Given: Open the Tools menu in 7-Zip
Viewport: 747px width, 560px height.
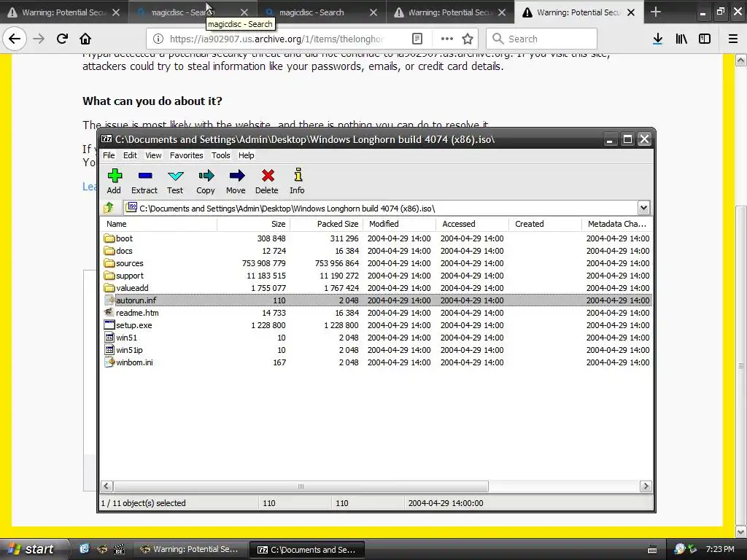Looking at the screenshot, I should (220, 155).
